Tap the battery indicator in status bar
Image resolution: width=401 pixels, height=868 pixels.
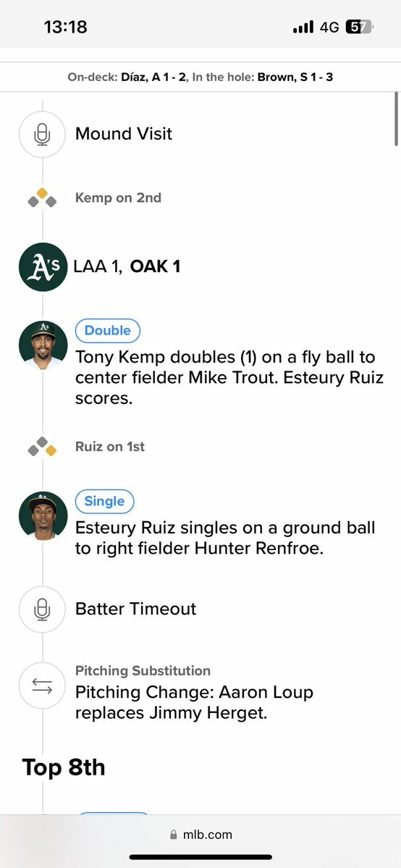[360, 27]
